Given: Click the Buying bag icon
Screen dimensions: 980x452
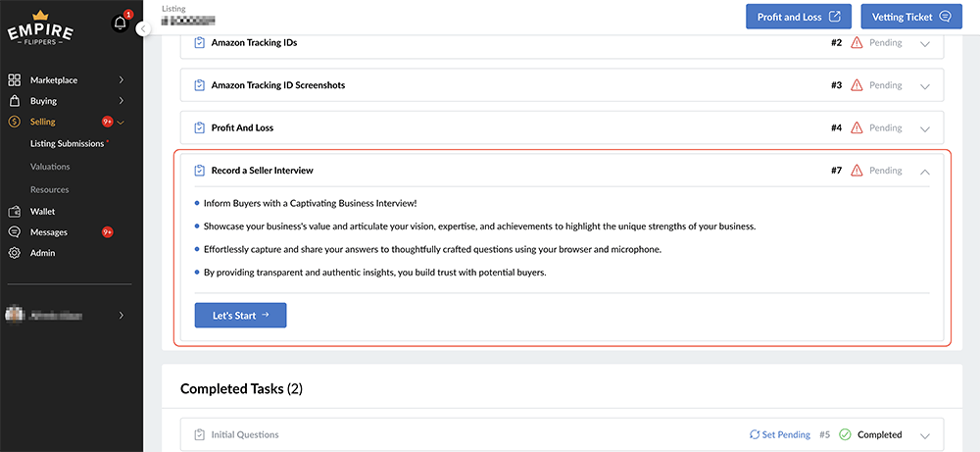Looking at the screenshot, I should tap(15, 101).
